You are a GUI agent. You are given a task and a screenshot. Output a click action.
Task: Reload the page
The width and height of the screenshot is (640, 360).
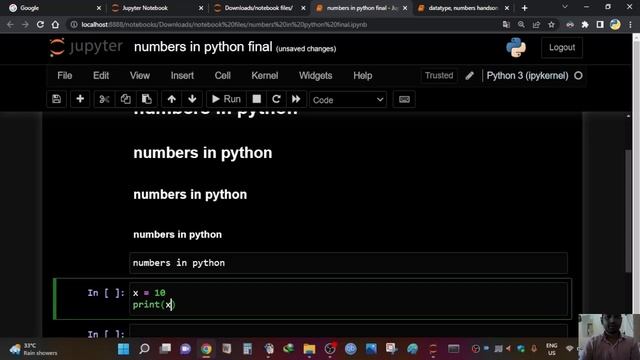[40, 24]
